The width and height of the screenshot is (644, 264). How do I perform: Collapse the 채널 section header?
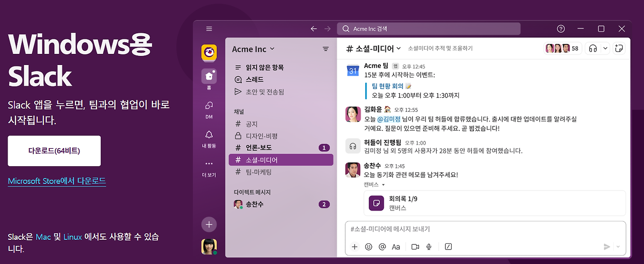(239, 111)
